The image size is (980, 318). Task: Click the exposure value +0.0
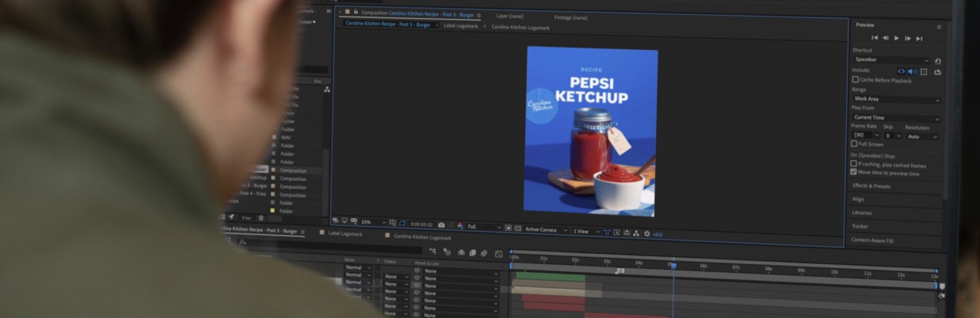pyautogui.click(x=658, y=235)
